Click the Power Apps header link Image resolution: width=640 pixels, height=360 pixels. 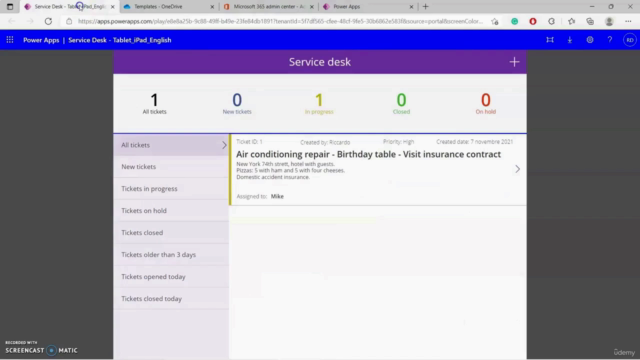click(x=41, y=40)
